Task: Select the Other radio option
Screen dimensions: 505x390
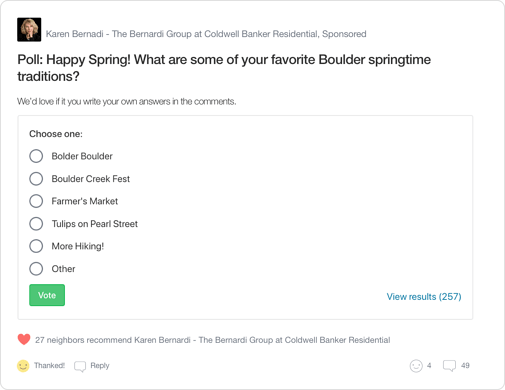Action: [36, 269]
